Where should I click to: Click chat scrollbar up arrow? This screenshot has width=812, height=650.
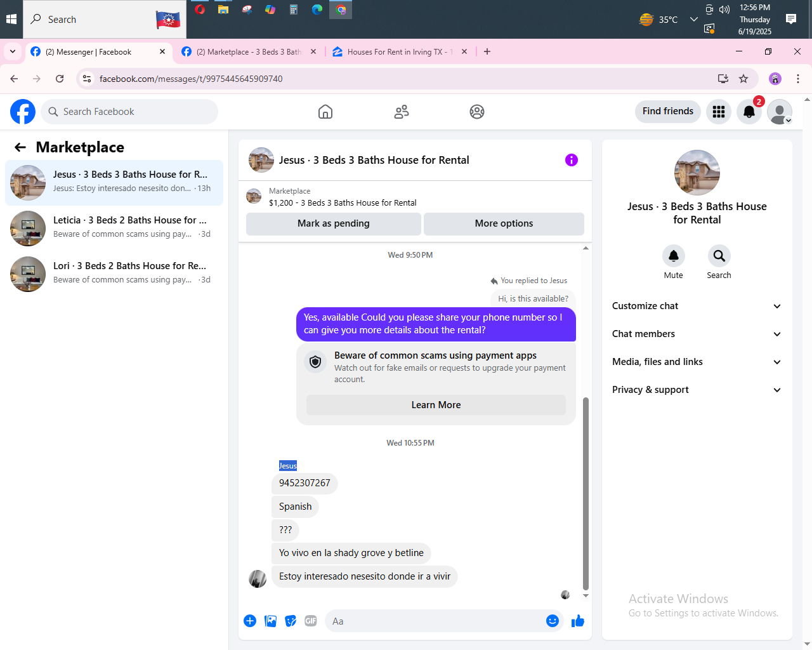pos(586,248)
